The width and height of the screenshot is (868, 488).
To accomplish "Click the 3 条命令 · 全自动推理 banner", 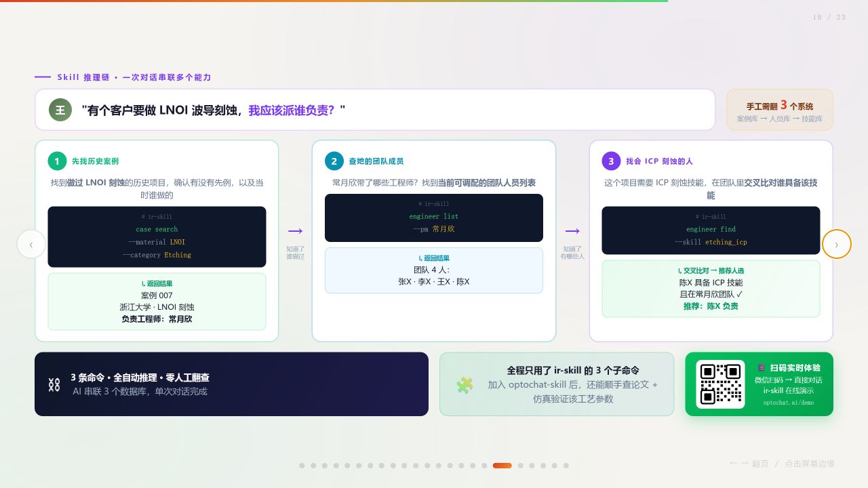I will pos(231,384).
